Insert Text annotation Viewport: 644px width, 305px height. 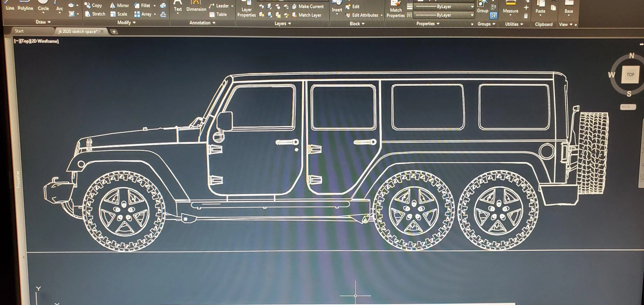178,7
